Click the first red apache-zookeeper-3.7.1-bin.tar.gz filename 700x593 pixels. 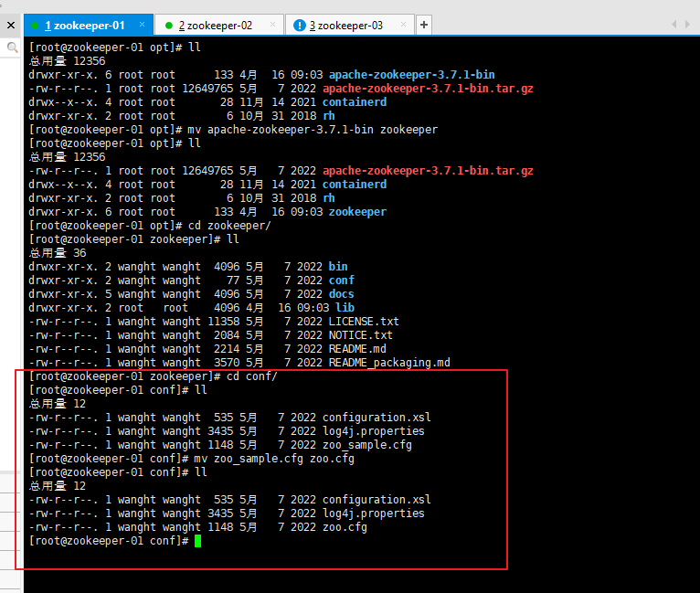click(x=428, y=89)
